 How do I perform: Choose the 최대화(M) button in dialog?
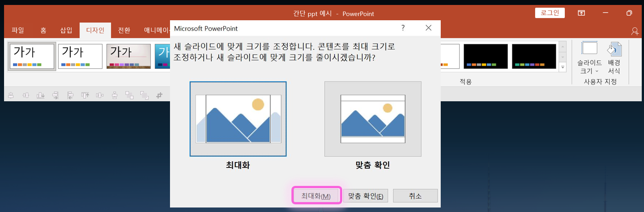tap(316, 196)
